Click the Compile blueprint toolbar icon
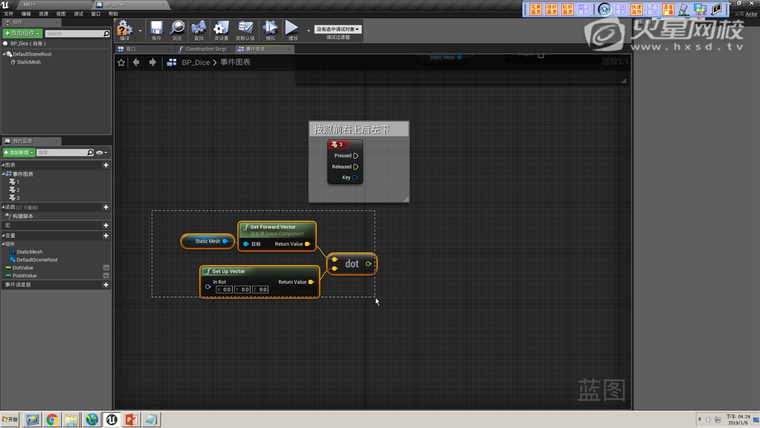This screenshot has width=760, height=428. pos(124,30)
